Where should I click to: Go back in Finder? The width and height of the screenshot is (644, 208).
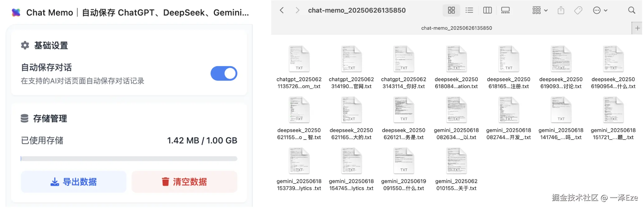pyautogui.click(x=282, y=10)
